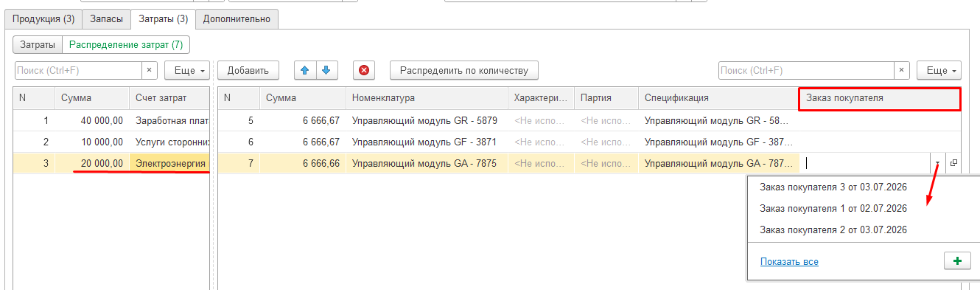Select Распределение затрат (7) sub-tab
The width and height of the screenshot is (980, 290).
tap(126, 45)
